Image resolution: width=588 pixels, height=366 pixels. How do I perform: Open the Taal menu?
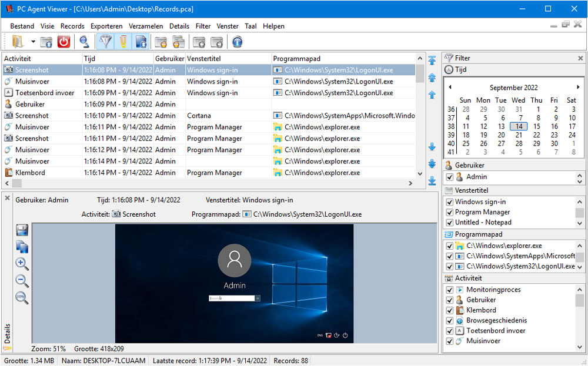(250, 26)
